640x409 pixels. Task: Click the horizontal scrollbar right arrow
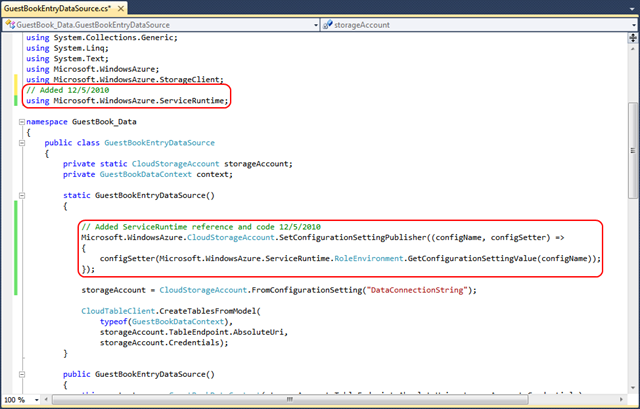pyautogui.click(x=621, y=399)
